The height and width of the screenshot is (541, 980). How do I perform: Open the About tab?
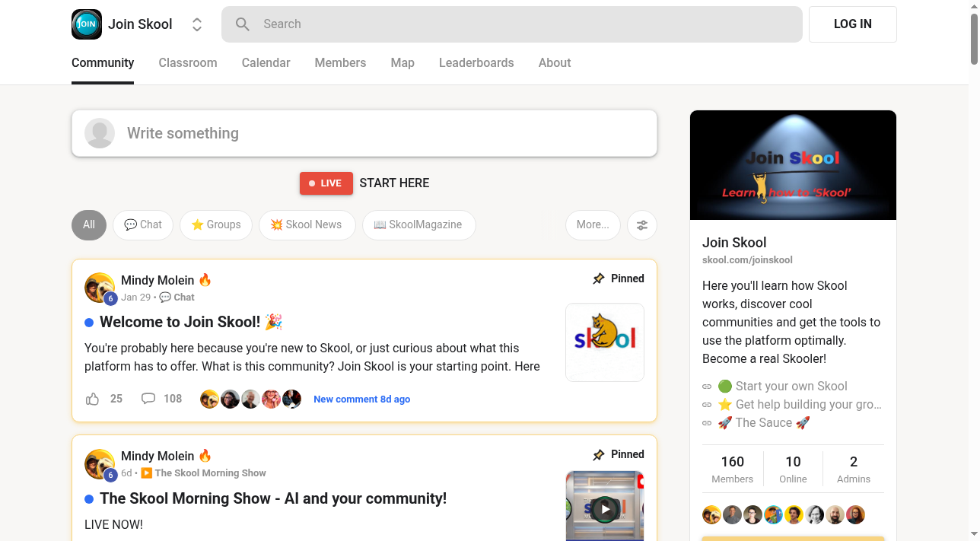coord(555,63)
